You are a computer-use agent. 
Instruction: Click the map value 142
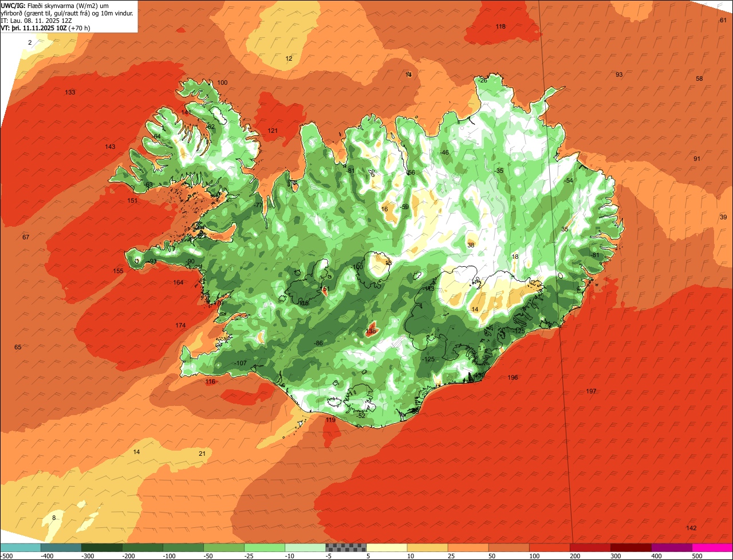click(x=691, y=527)
